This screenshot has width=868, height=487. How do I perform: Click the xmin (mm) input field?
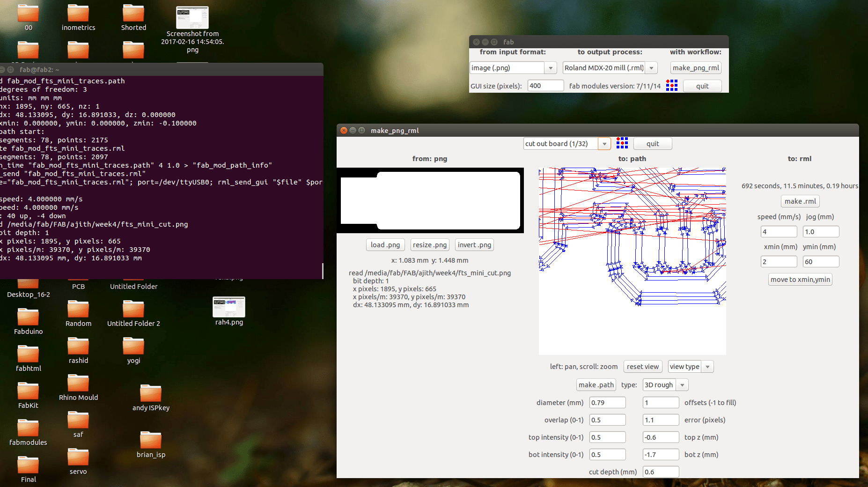click(779, 262)
